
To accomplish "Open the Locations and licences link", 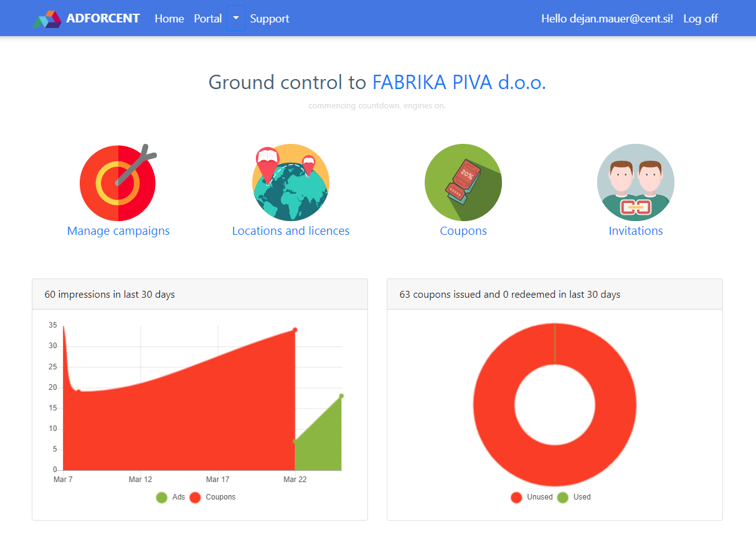I will (x=291, y=231).
